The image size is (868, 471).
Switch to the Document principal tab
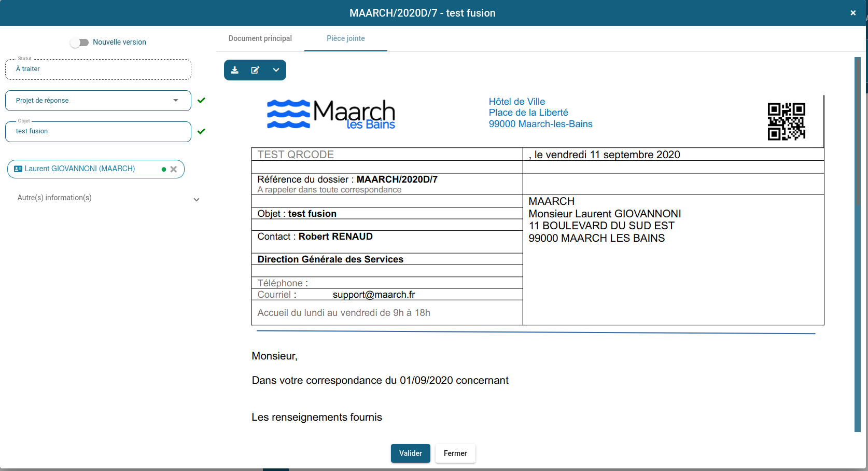pos(260,38)
